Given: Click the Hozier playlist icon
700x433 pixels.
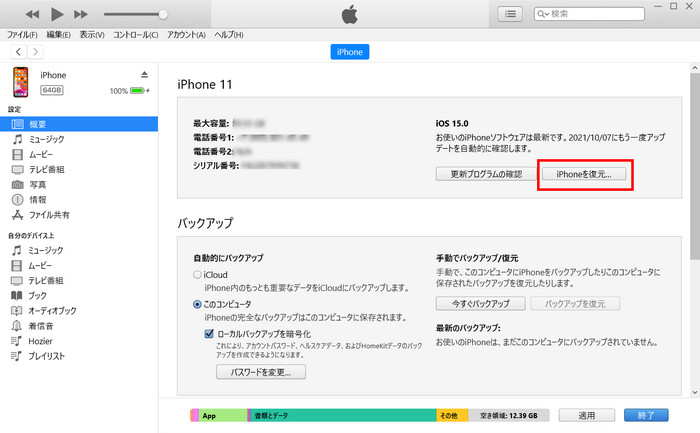Looking at the screenshot, I should [x=17, y=341].
